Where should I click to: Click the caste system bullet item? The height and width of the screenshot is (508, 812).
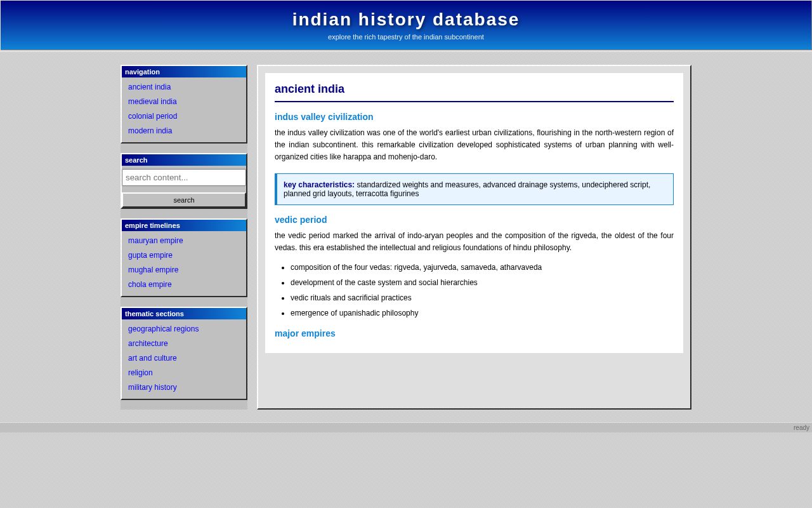384,283
